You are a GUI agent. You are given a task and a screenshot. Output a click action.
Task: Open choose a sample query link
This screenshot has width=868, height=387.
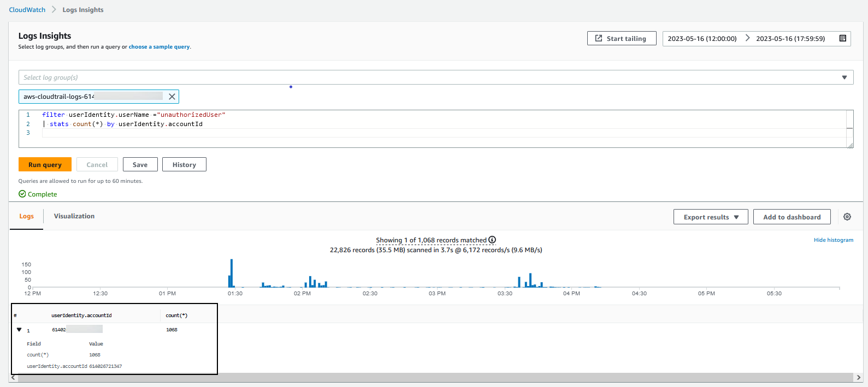[x=159, y=47]
